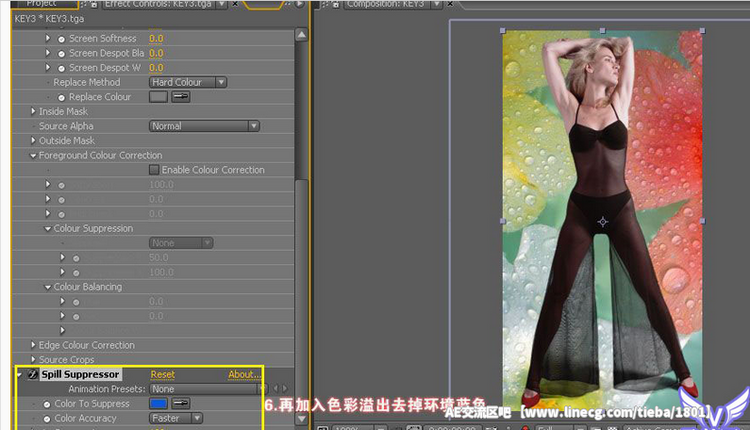The image size is (750, 430).
Task: Click the effect panel vertical scrollbar thumb
Action: click(x=301, y=294)
